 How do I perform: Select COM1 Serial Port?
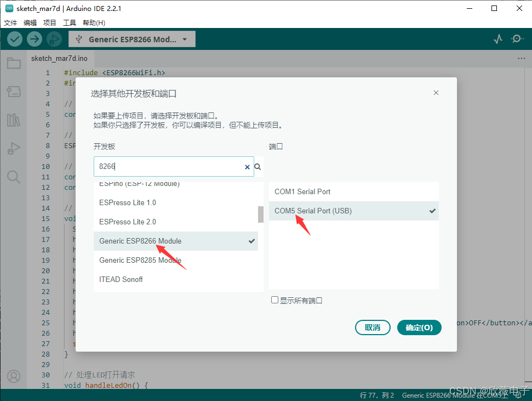[354, 191]
